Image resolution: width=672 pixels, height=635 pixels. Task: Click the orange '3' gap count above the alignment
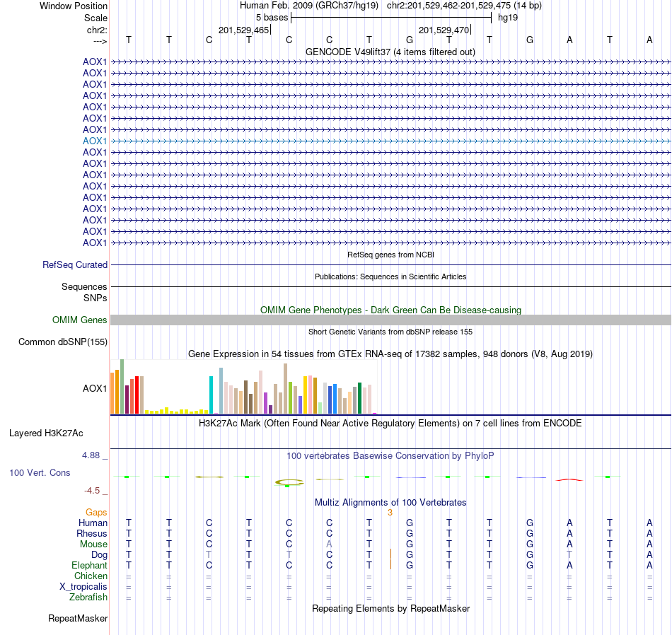tap(390, 513)
